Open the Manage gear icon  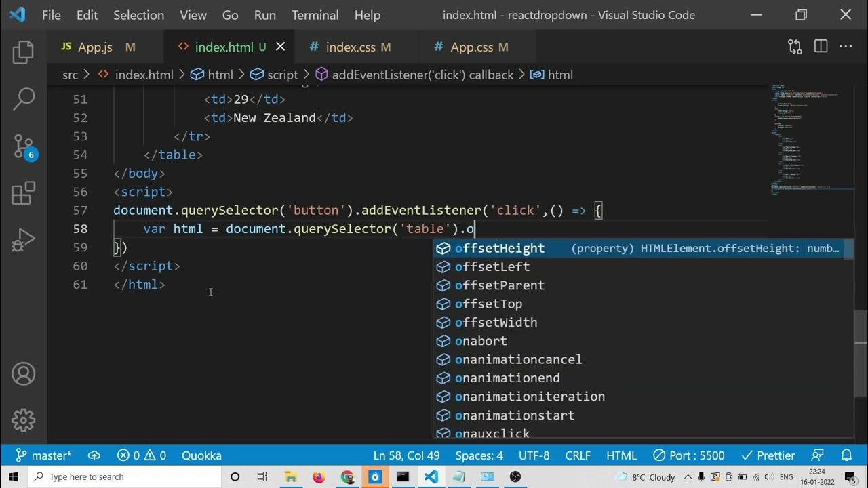[x=23, y=420]
